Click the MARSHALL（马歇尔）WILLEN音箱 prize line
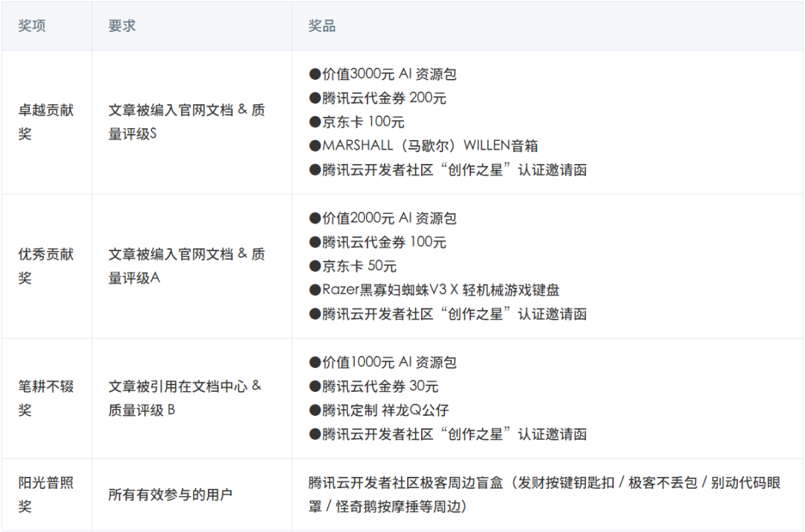The height and width of the screenshot is (532, 805). coord(423,146)
